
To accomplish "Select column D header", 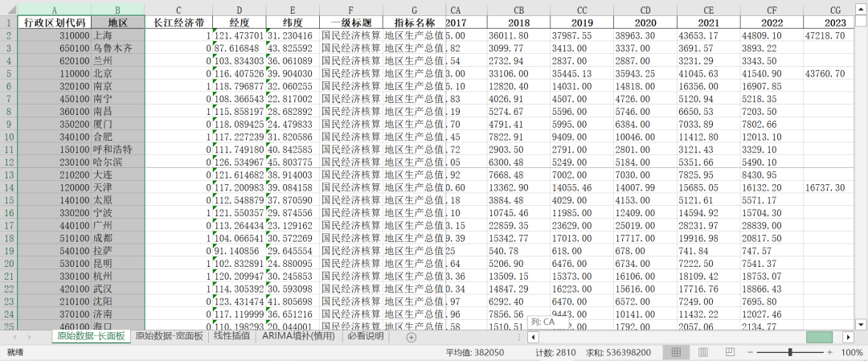I will pyautogui.click(x=240, y=10).
